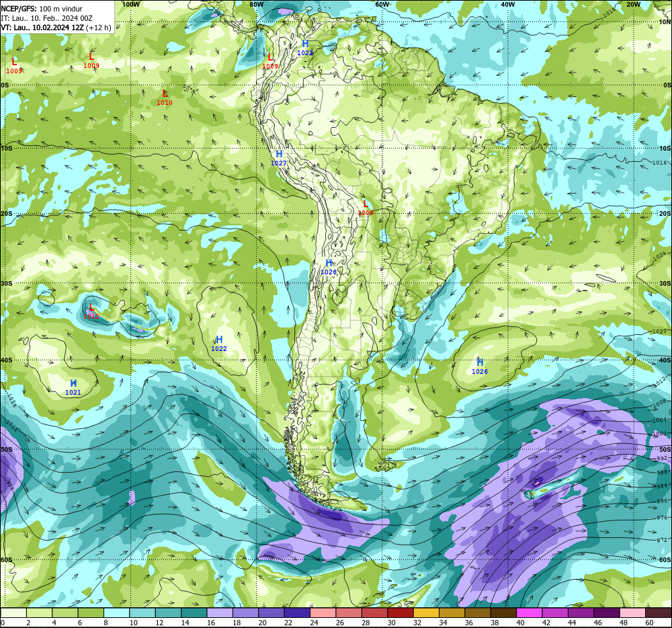Click the 976 isobar label
The width and height of the screenshot is (672, 628).
(x=662, y=518)
